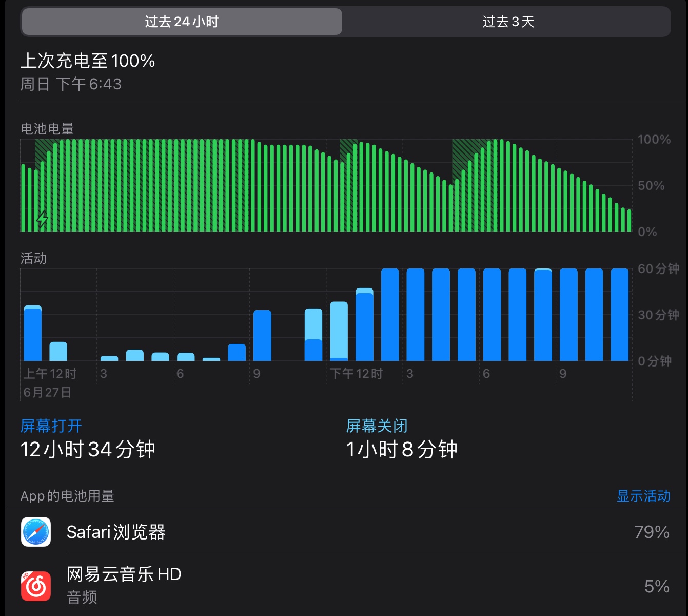Switch to the 过去3天 tab
The width and height of the screenshot is (688, 616).
(x=507, y=22)
